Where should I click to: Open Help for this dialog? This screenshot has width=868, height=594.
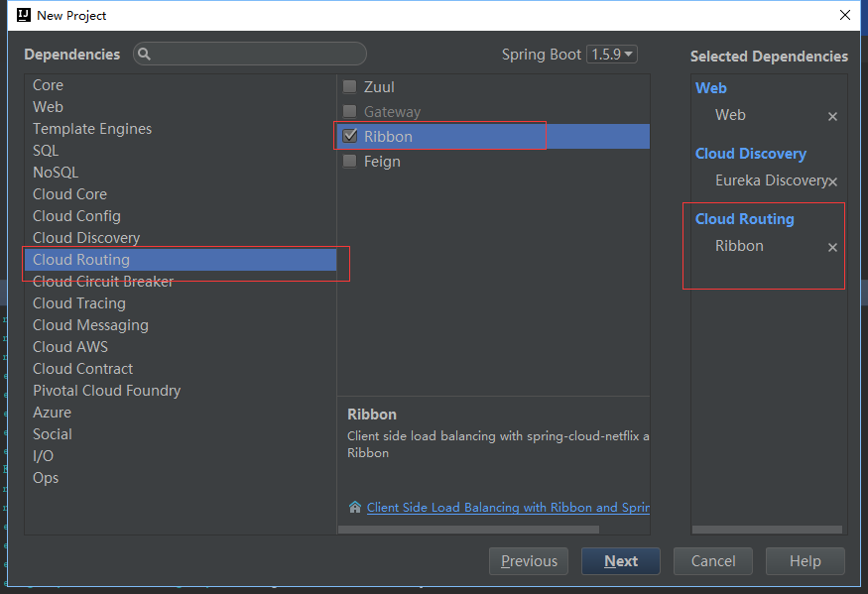pos(805,561)
